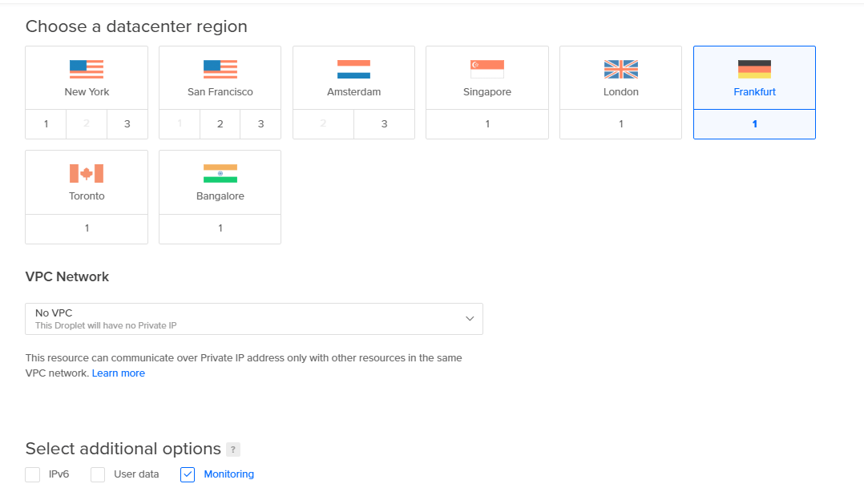This screenshot has height=504, width=864.
Task: Open the No VPC network dropdown
Action: pos(254,319)
